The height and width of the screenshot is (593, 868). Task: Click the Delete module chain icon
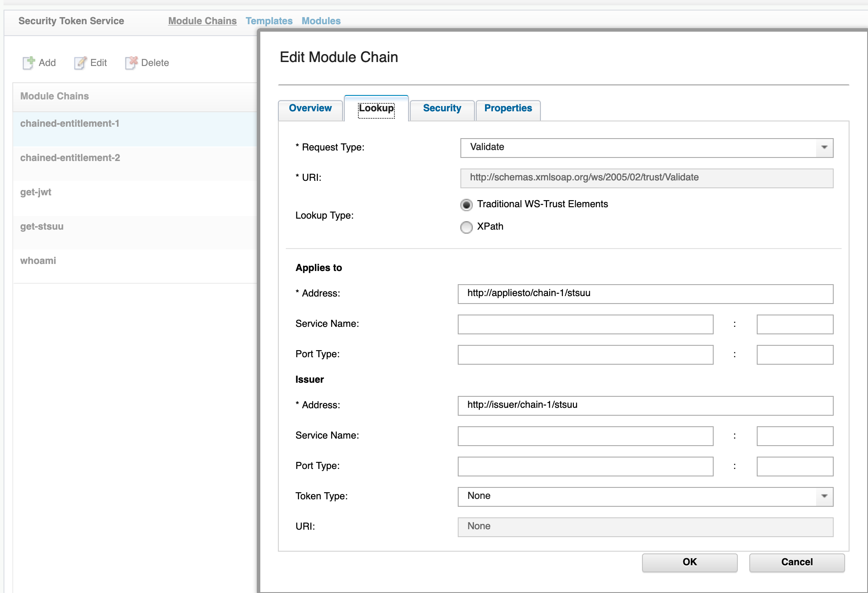click(131, 63)
